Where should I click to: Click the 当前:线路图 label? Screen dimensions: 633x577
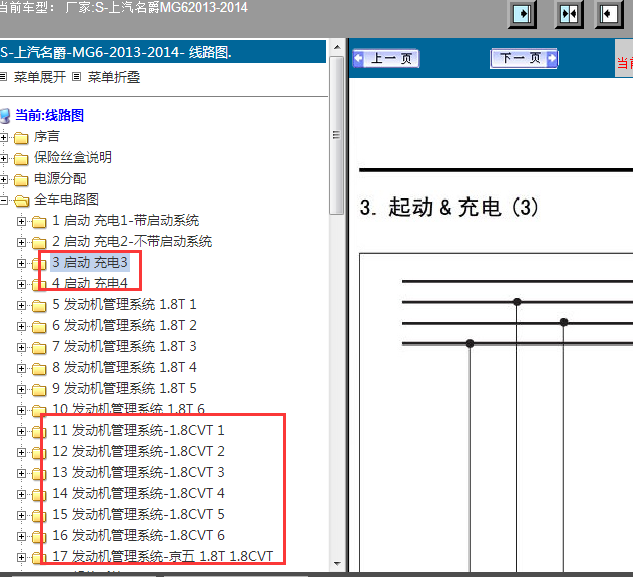click(x=49, y=115)
